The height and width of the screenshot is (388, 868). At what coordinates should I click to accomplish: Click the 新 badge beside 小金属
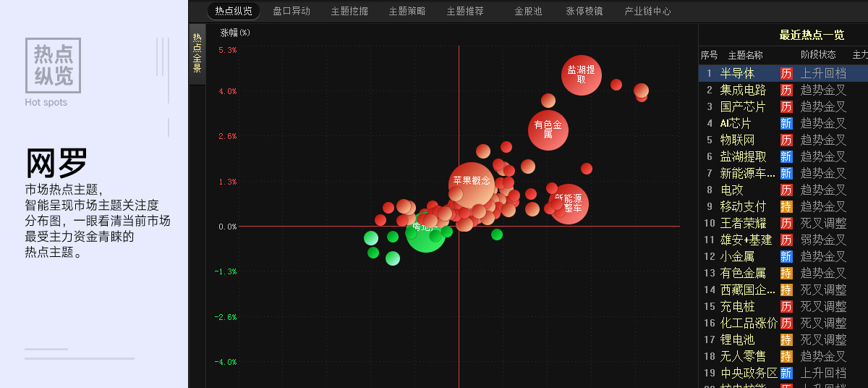tap(786, 256)
